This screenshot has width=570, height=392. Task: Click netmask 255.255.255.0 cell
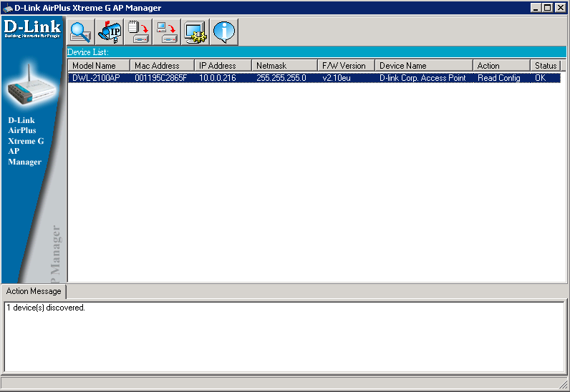(281, 78)
